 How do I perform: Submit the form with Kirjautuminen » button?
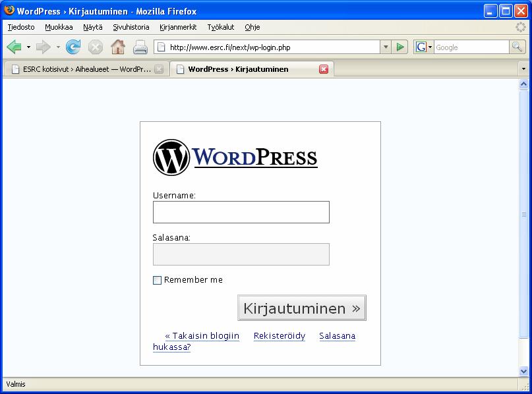pos(302,308)
